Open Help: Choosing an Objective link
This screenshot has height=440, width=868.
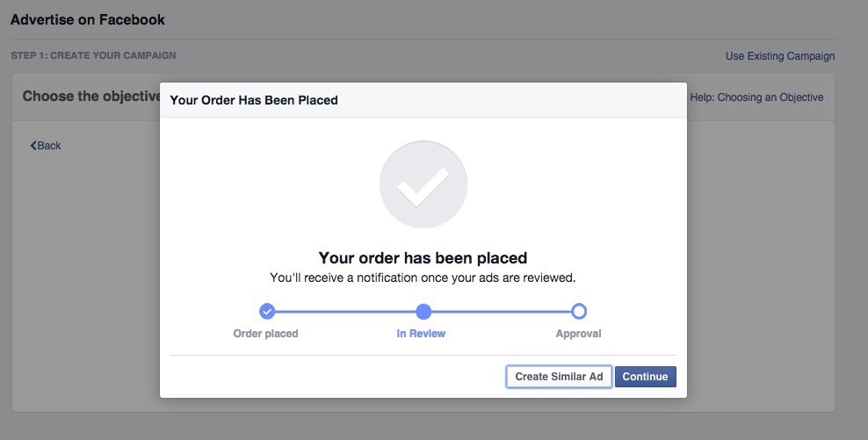point(756,97)
